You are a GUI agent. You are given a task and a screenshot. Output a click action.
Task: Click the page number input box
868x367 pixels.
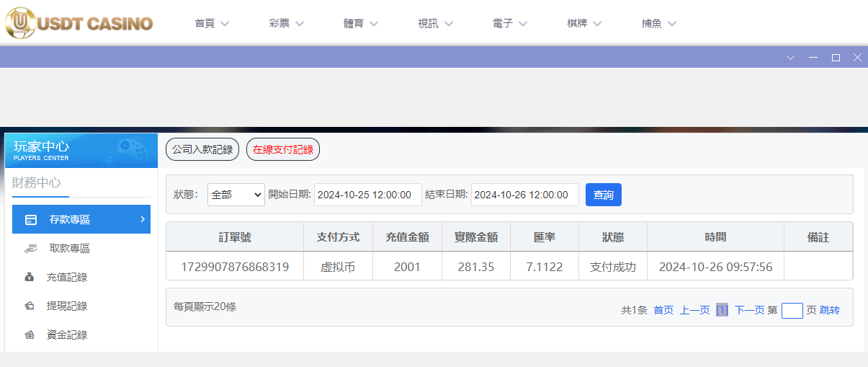792,311
